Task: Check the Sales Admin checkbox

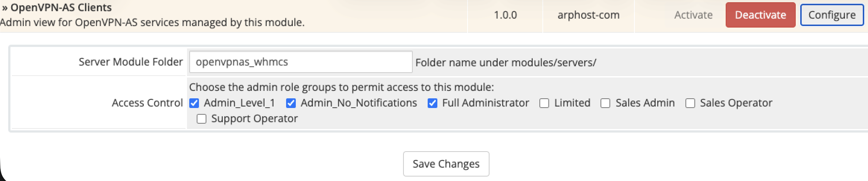Action: pos(605,103)
